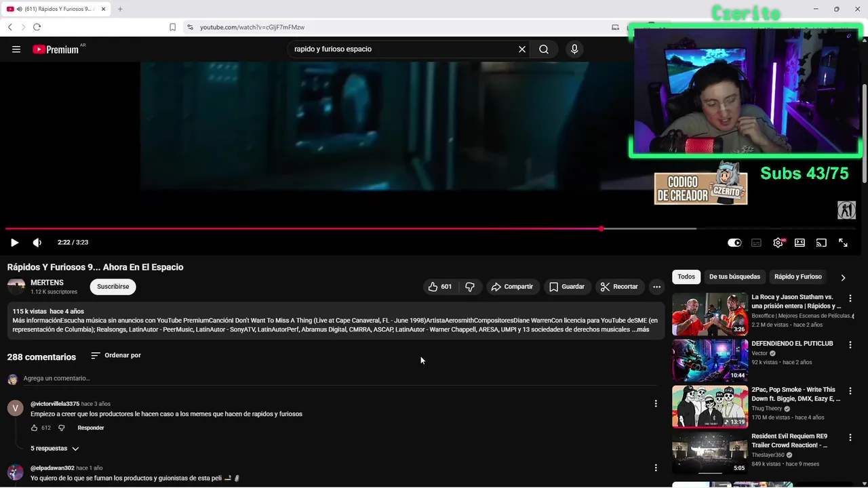The image size is (868, 488).
Task: Open menu for 2Pac Pop Smoke suggestion
Action: [x=850, y=391]
